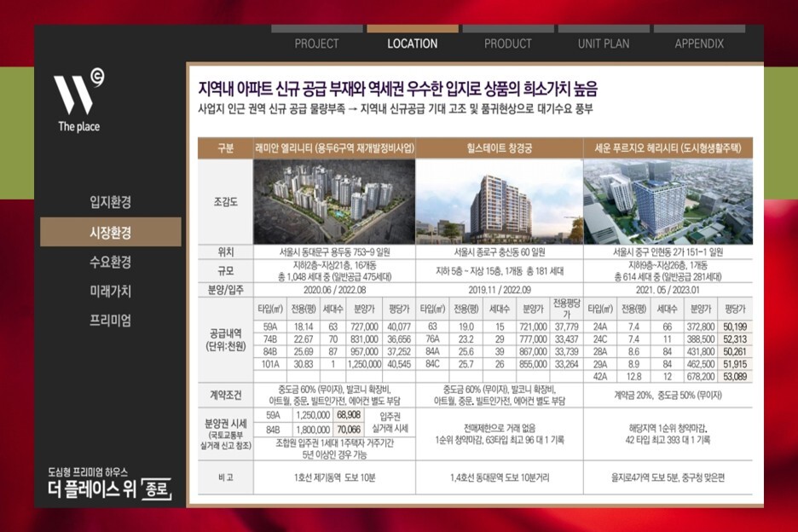This screenshot has height=532, width=798.
Task: Select 입지환경 in the sidebar
Action: pyautogui.click(x=111, y=201)
